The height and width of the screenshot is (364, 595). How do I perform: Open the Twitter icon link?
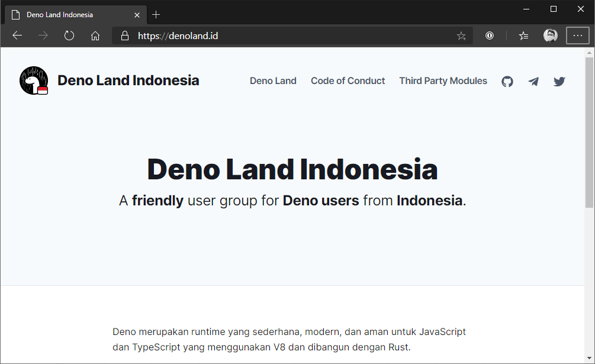click(559, 81)
